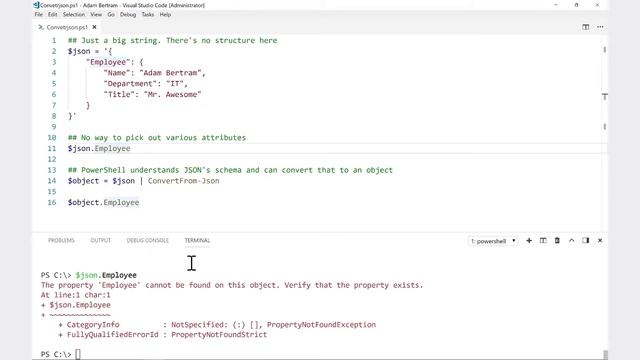Click the PowerShell understands JSON comment line
Image resolution: width=640 pixels, height=360 pixels.
coord(230,170)
